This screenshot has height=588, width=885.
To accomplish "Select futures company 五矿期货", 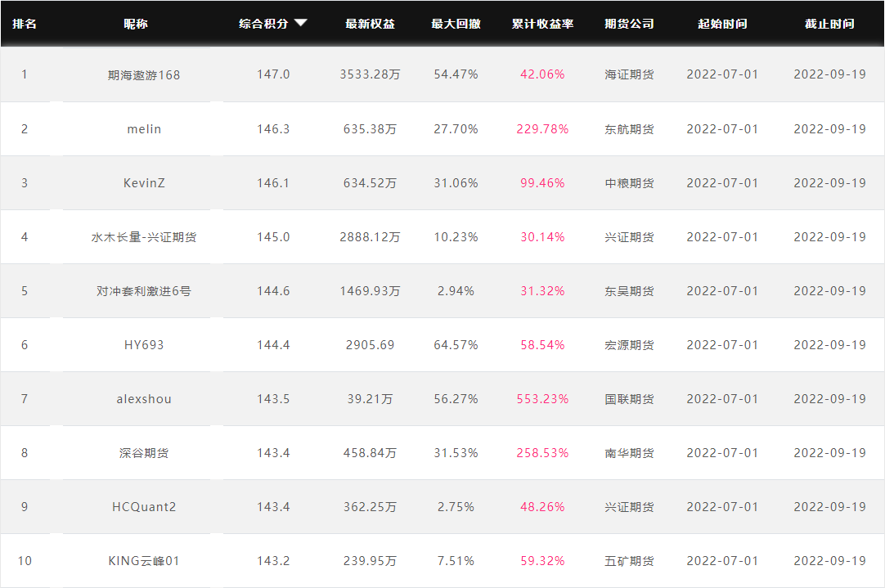I will [629, 561].
